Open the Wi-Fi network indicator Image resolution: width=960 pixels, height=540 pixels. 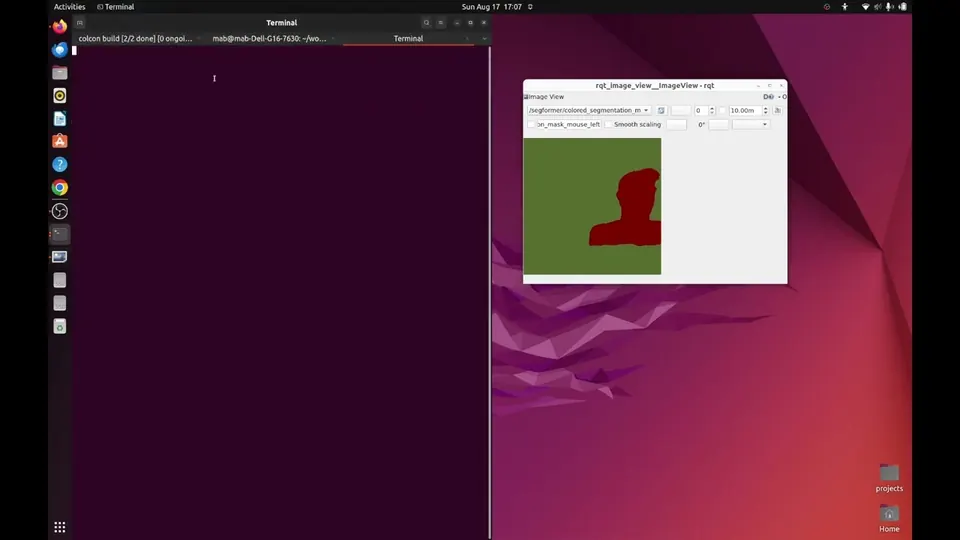[865, 7]
